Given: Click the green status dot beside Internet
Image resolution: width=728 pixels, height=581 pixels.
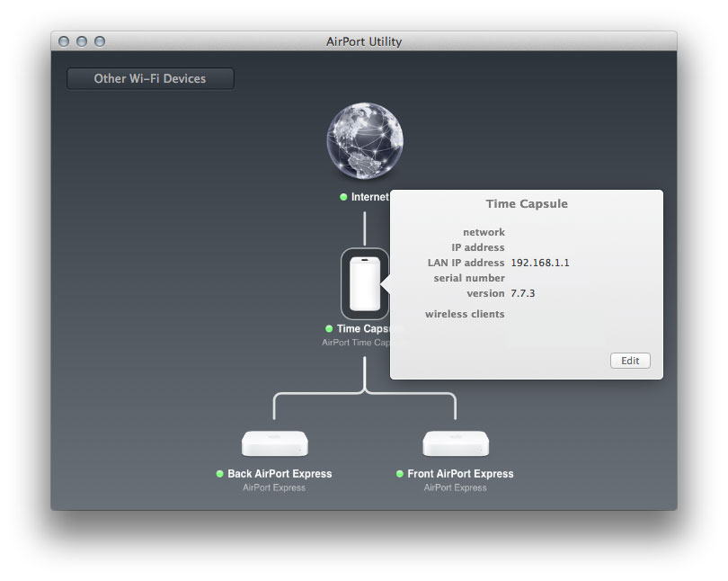Looking at the screenshot, I should point(343,197).
